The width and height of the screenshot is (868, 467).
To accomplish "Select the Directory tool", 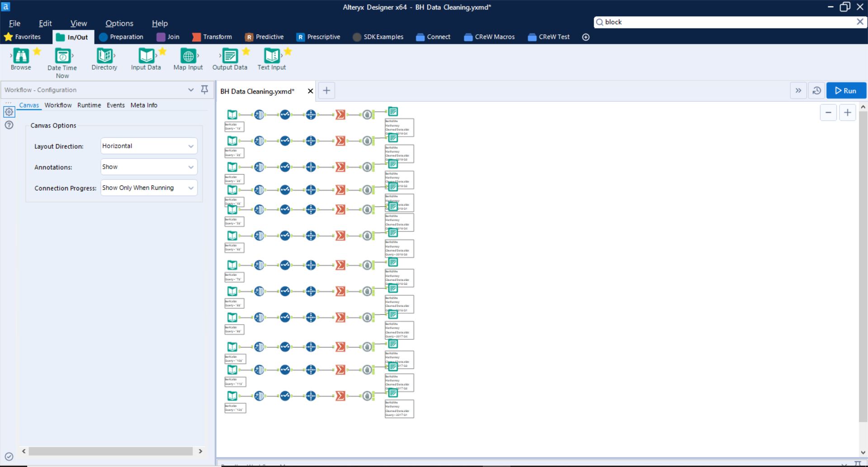I will 104,59.
